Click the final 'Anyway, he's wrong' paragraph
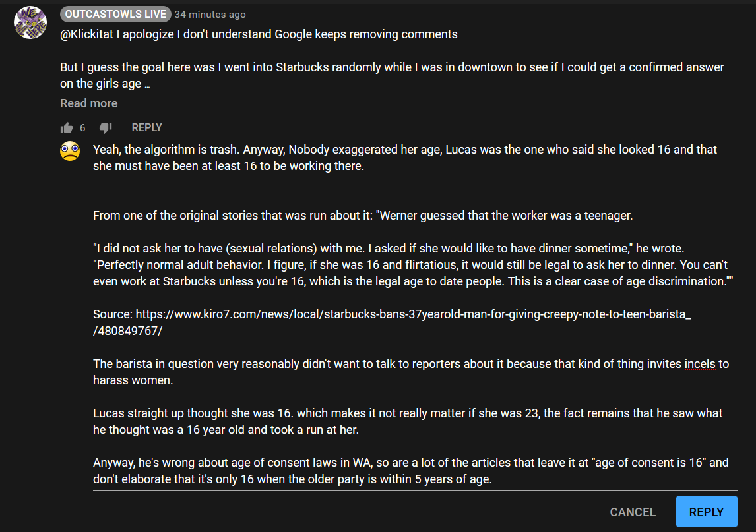 pos(411,471)
